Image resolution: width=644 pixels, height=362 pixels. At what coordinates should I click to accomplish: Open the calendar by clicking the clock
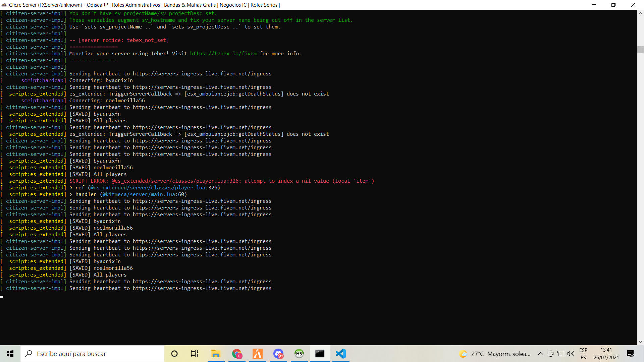(x=606, y=354)
